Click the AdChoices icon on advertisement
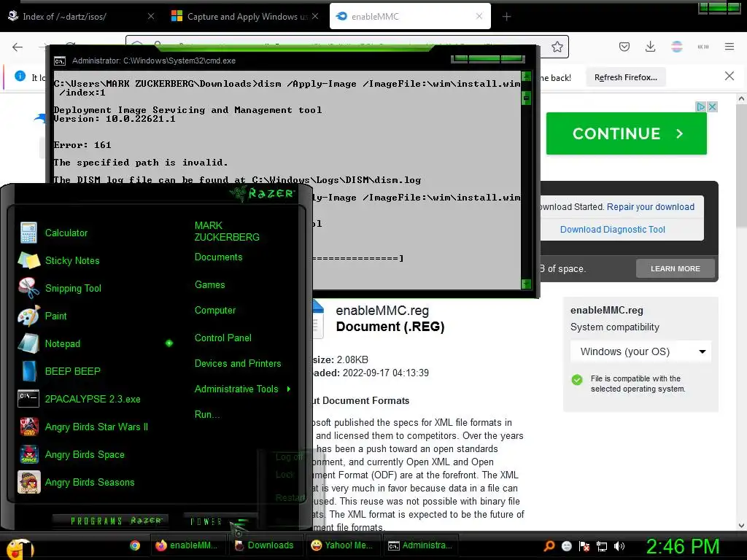Image resolution: width=747 pixels, height=560 pixels. point(701,106)
